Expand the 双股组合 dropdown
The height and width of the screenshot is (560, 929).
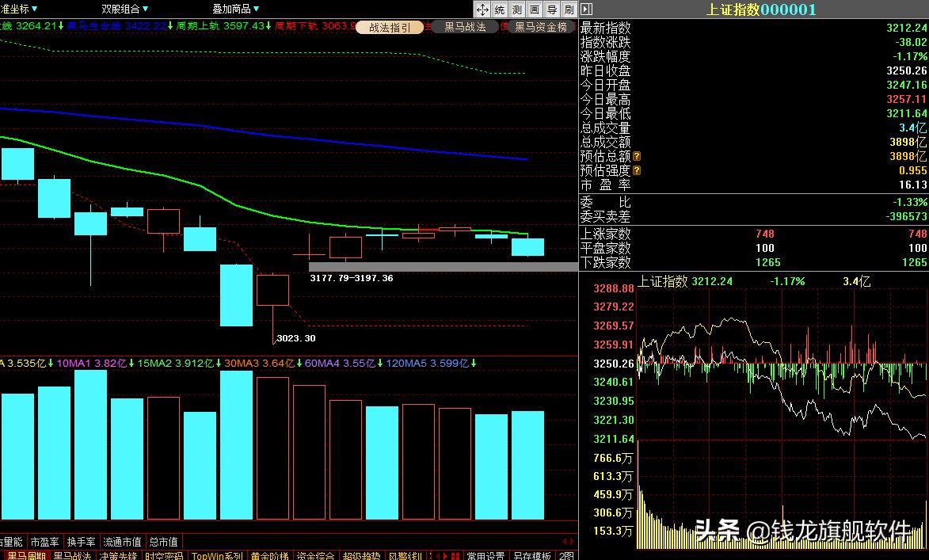(x=125, y=10)
